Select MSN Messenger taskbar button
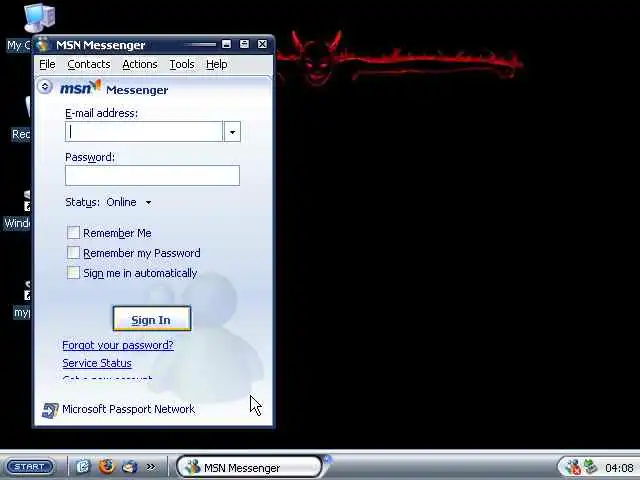The width and height of the screenshot is (640, 480). pos(249,467)
